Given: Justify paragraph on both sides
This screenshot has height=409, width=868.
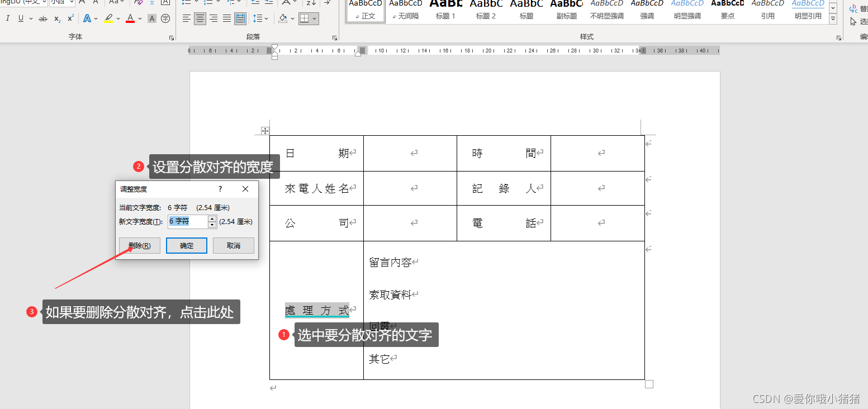Looking at the screenshot, I should pos(227,19).
